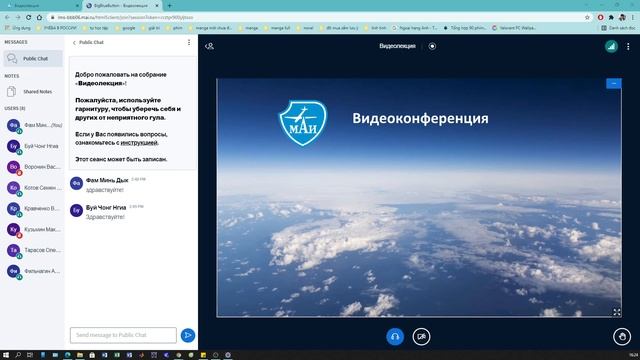
Task: Open the options three-dot menu top right
Action: 628,46
